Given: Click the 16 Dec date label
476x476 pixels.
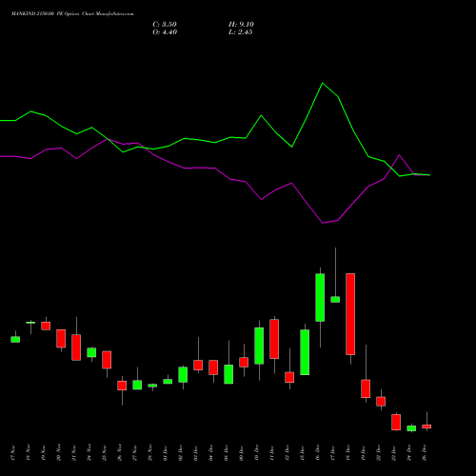Looking at the screenshot, I should pyautogui.click(x=318, y=453).
